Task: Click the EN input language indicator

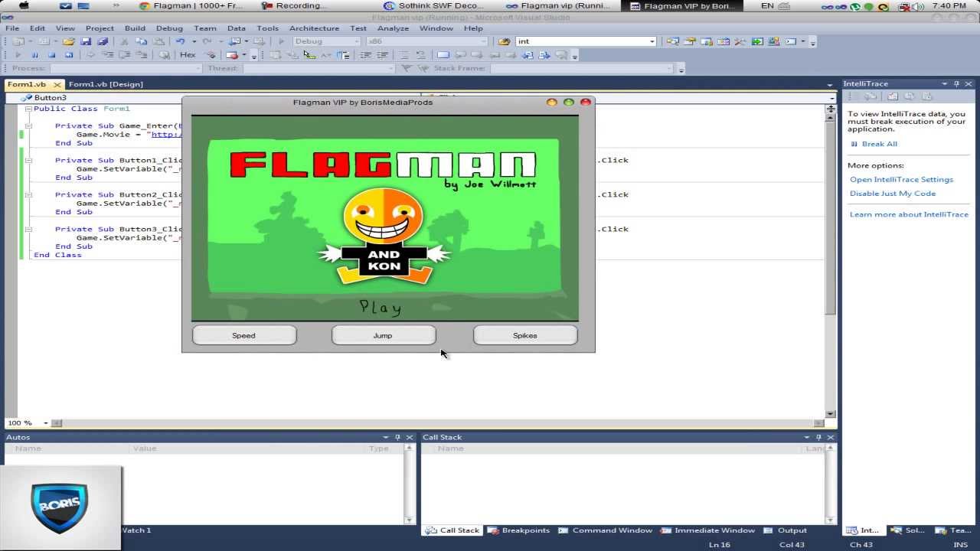Action: 767,5
